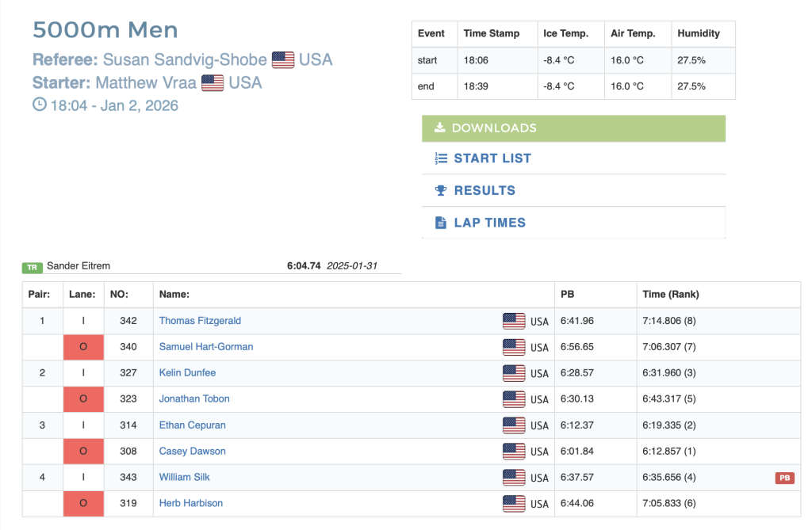Click the list icon next to START LIST
This screenshot has width=812, height=530.
coord(441,158)
